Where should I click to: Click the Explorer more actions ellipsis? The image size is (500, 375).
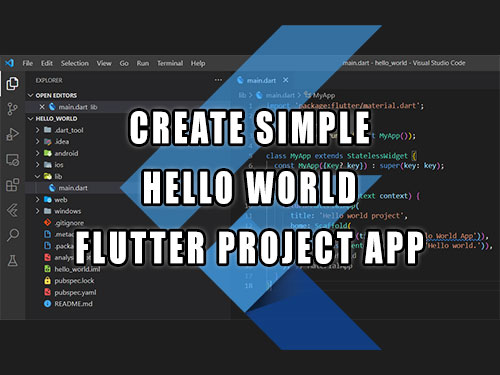click(218, 80)
